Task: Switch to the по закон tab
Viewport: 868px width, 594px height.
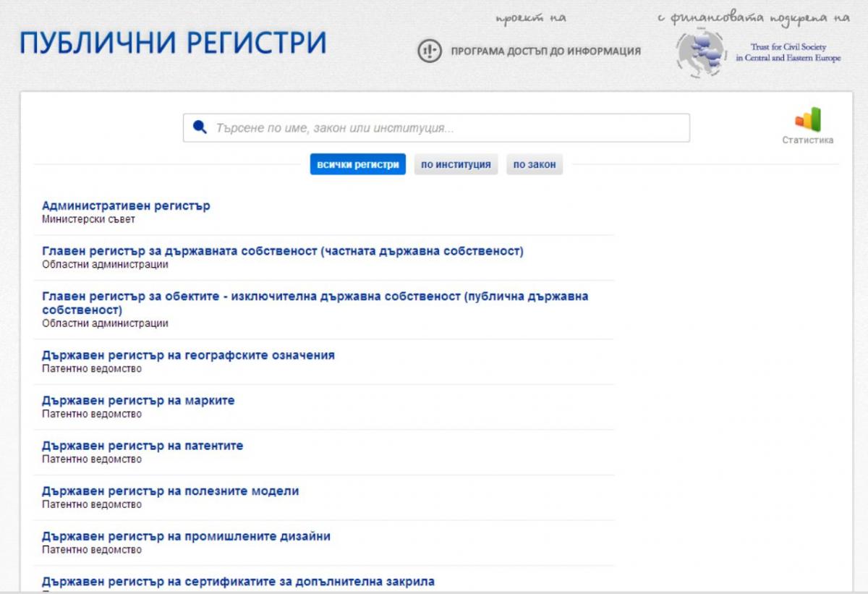Action: click(535, 164)
